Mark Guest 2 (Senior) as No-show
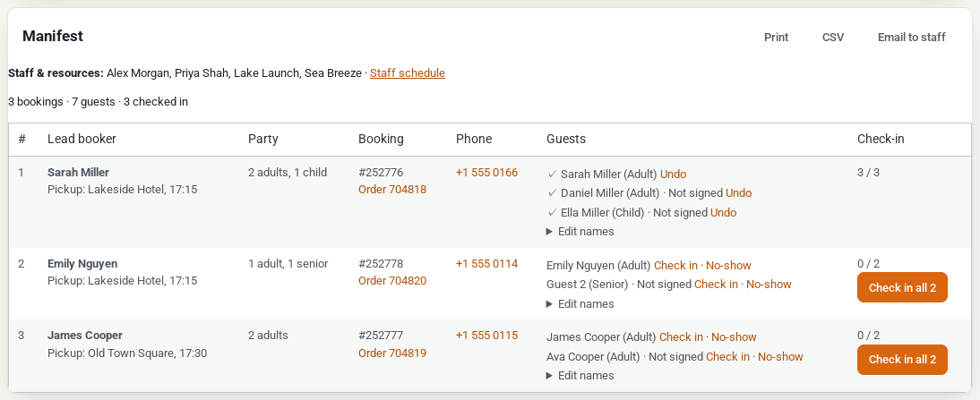Screen dimensions: 980x400 769,284
